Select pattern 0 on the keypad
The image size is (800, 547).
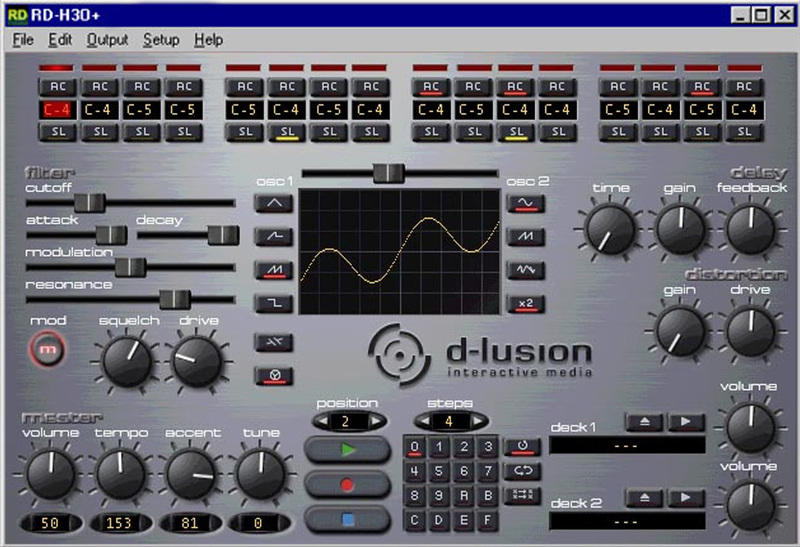tap(414, 447)
